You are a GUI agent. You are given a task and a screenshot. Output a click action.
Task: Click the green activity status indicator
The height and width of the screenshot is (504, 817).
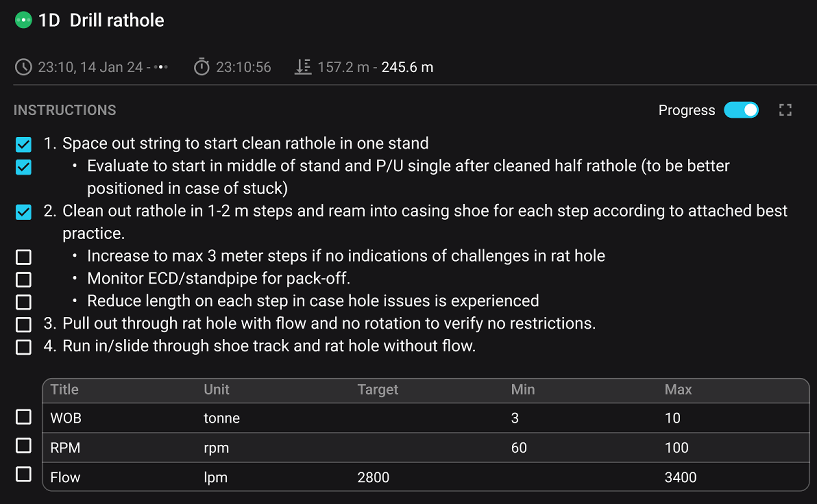(23, 20)
